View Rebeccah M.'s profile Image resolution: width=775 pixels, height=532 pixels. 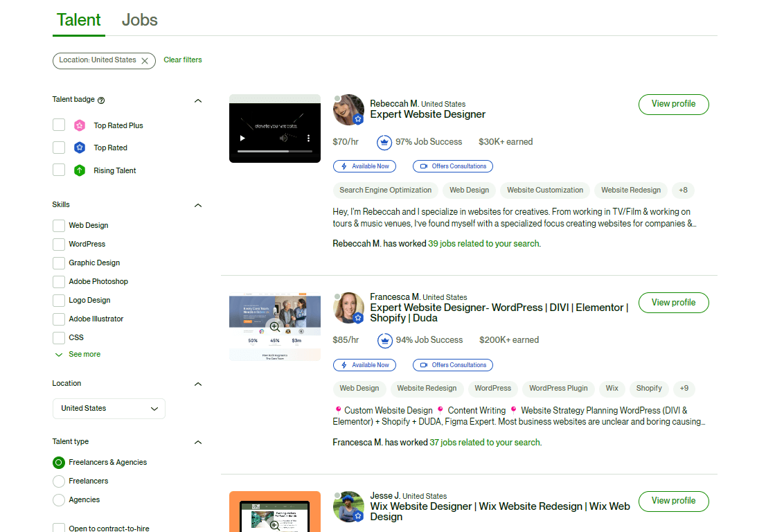click(x=673, y=104)
